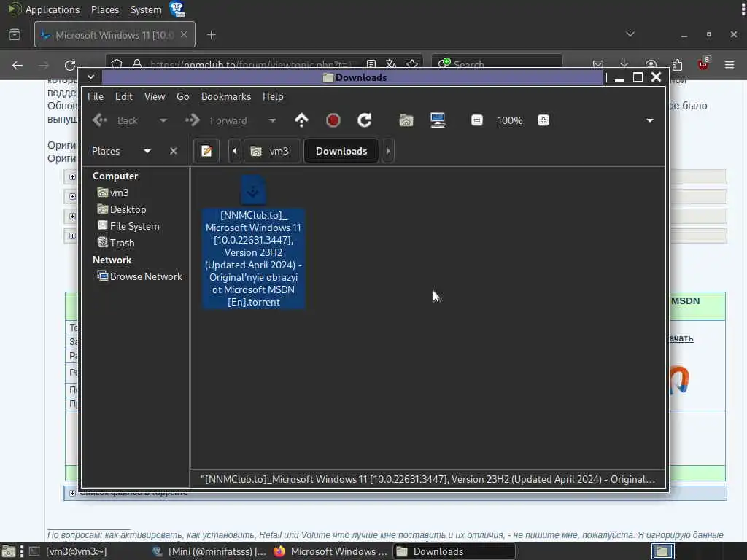This screenshot has width=747, height=560.
Task: Select Browse Network in sidebar
Action: 139,276
